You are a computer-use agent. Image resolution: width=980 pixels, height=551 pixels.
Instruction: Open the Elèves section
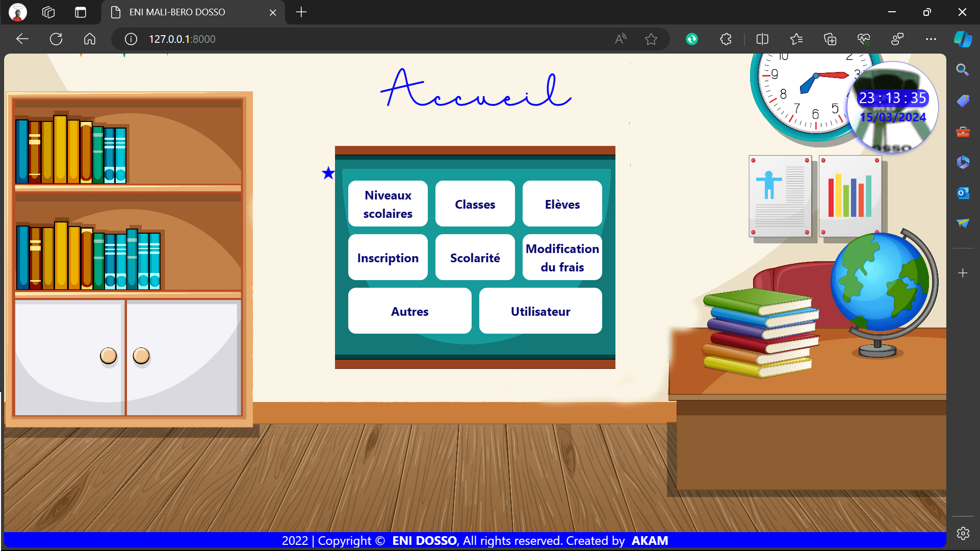pyautogui.click(x=562, y=204)
